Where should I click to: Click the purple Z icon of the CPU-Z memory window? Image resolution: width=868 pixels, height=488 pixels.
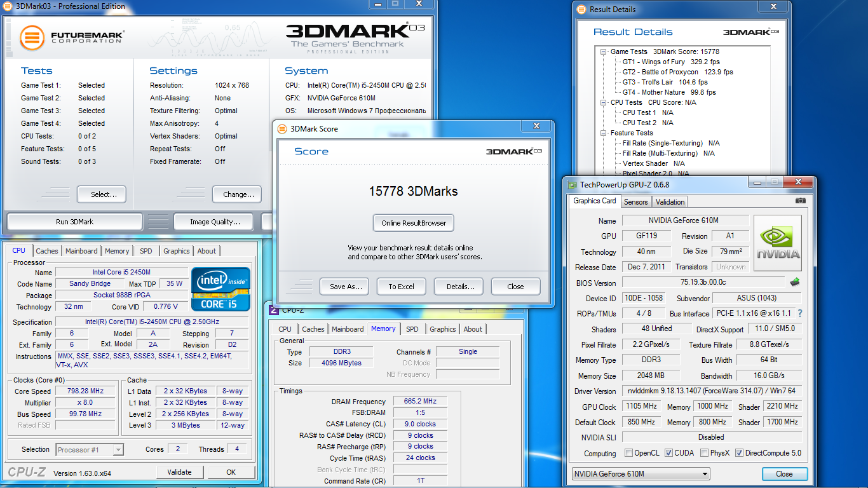coord(274,309)
